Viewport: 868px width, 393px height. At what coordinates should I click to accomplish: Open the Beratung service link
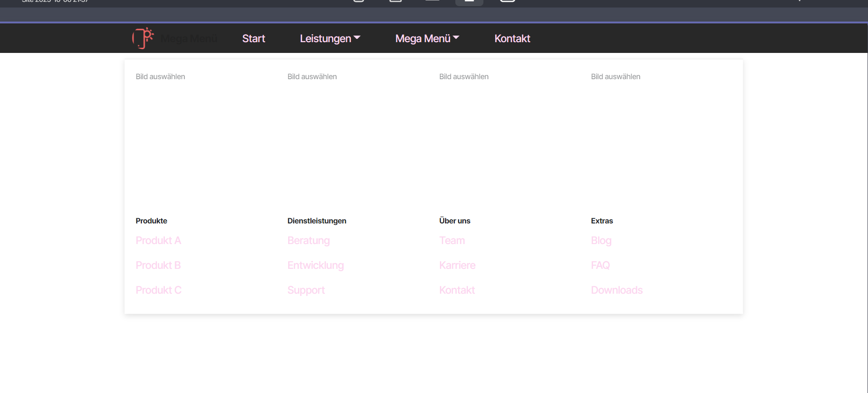[x=309, y=241]
